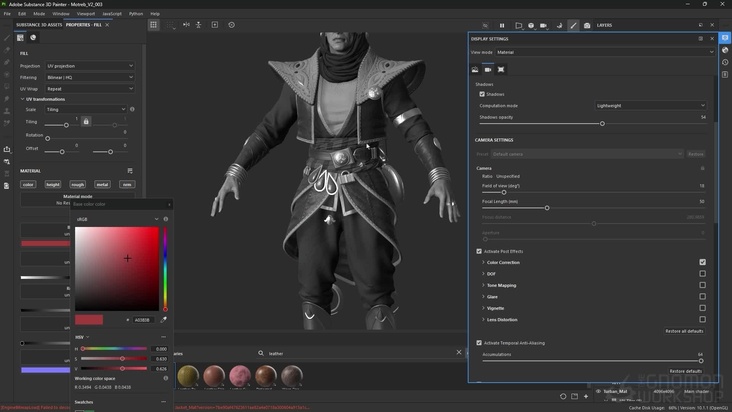Expand the Tone Mapping section

483,285
